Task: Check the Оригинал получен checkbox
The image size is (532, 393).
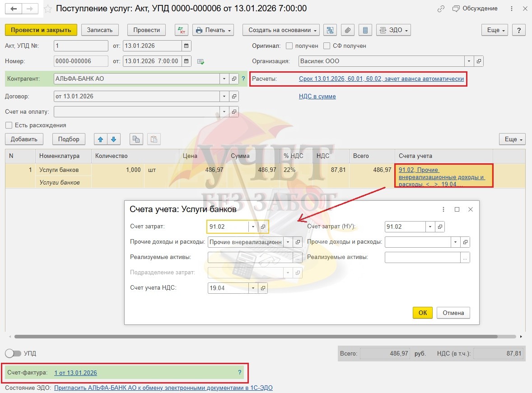Action: (289, 46)
